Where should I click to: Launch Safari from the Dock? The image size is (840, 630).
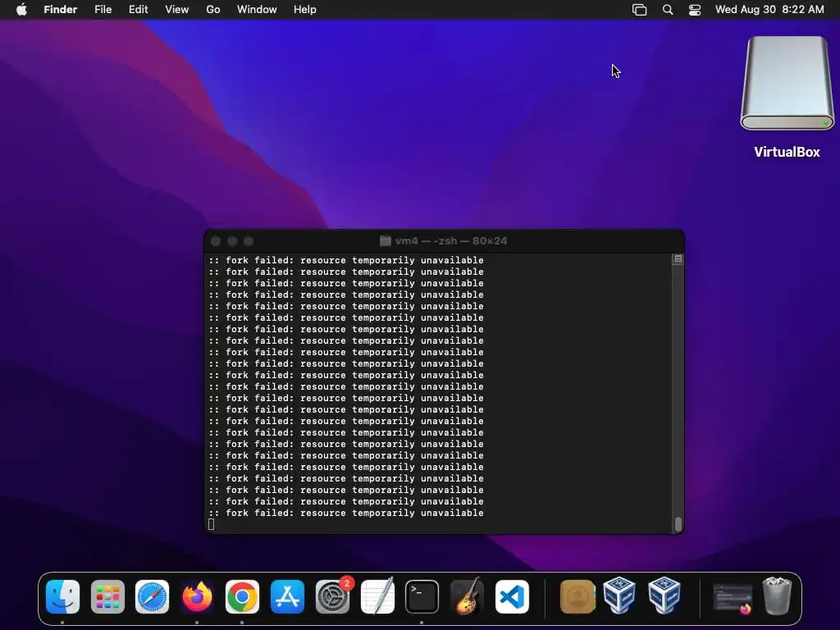click(152, 597)
